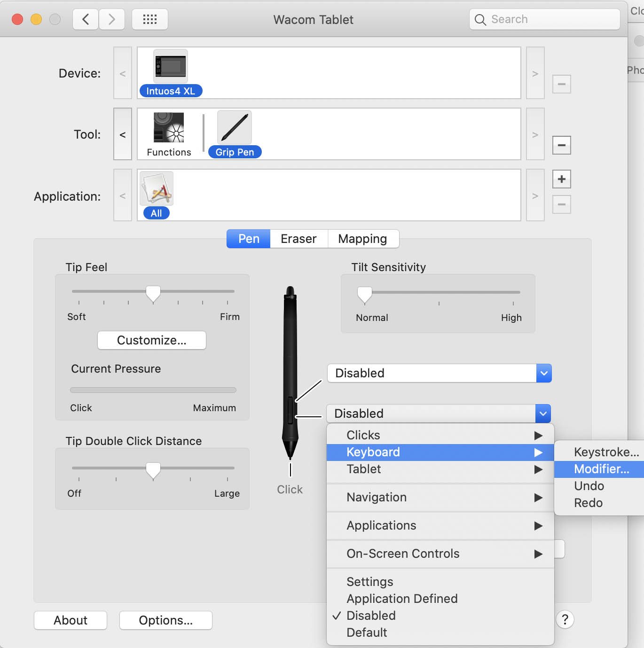The width and height of the screenshot is (644, 648).
Task: Click the About button
Action: point(70,620)
